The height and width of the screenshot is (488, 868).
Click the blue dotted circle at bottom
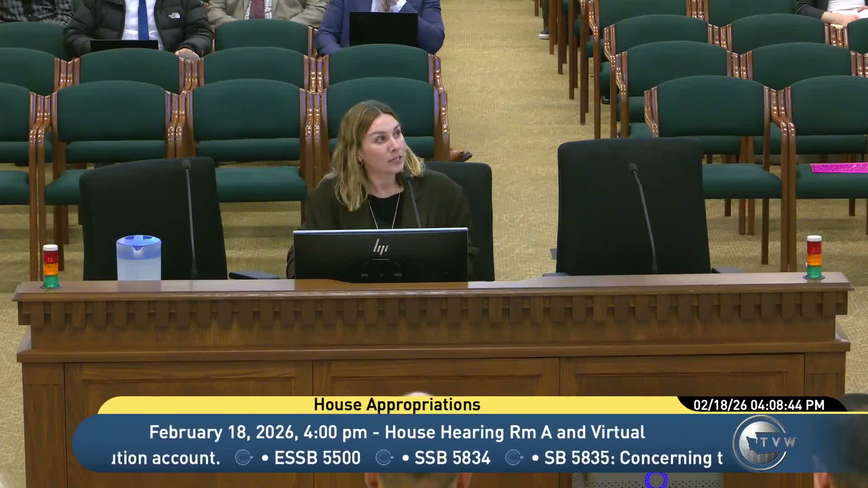coord(656,480)
